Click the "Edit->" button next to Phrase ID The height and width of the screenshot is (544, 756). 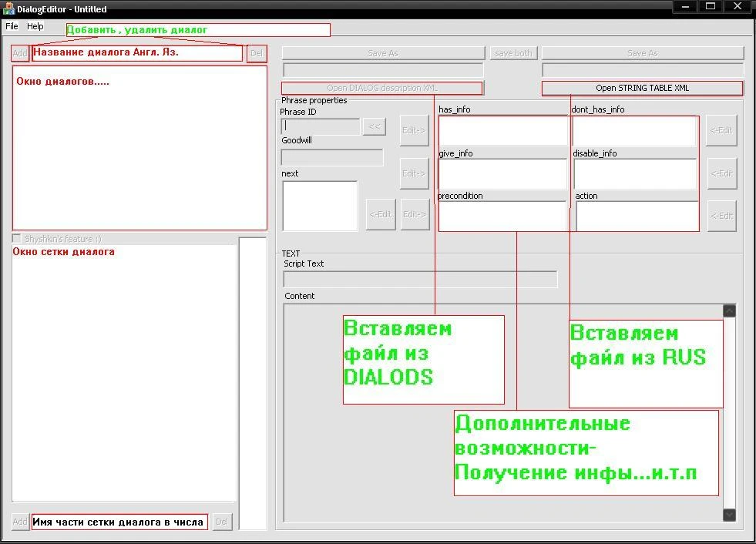click(x=414, y=130)
